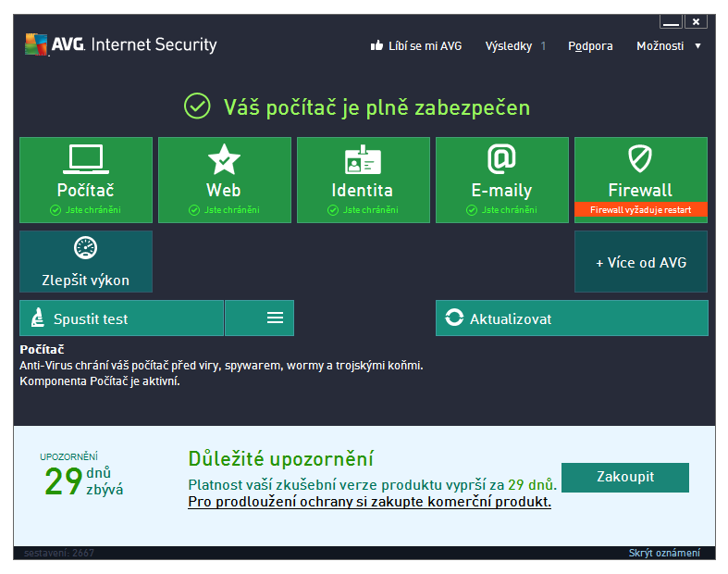Open the E-maily at-sign icon
728x574 pixels.
click(502, 159)
